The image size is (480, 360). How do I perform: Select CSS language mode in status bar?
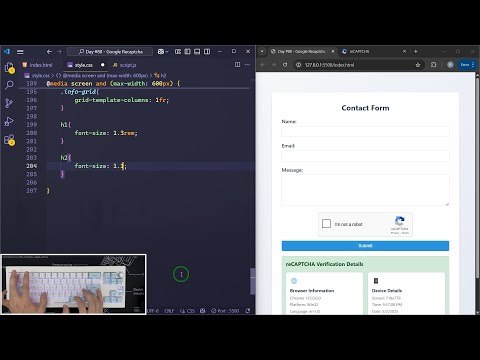187,311
